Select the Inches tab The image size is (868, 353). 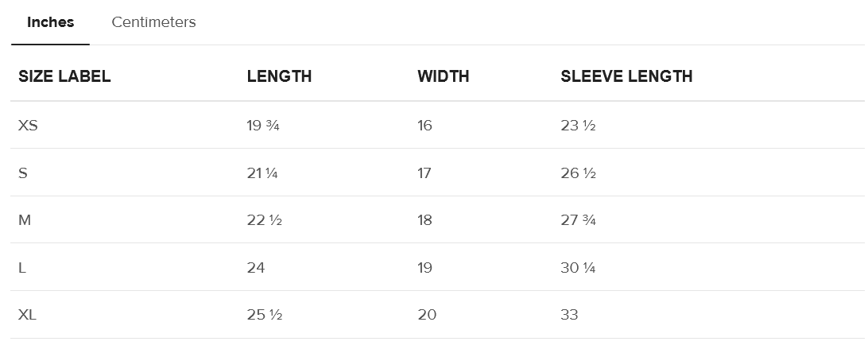50,22
